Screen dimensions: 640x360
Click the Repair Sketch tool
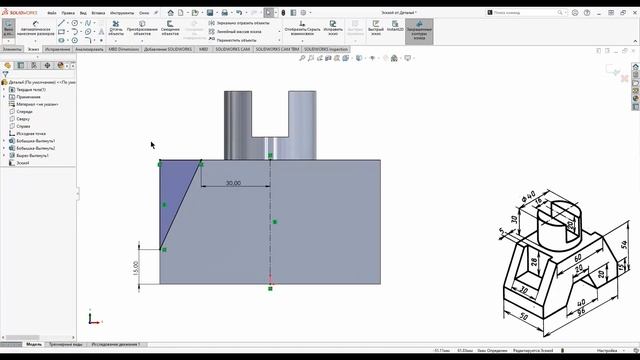click(333, 28)
